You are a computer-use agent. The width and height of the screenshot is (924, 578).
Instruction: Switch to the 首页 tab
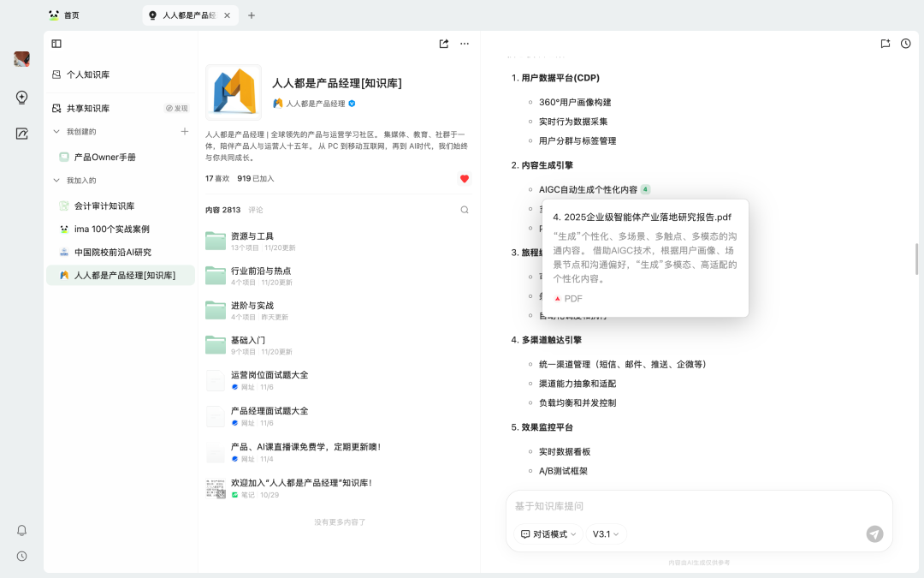coord(71,15)
